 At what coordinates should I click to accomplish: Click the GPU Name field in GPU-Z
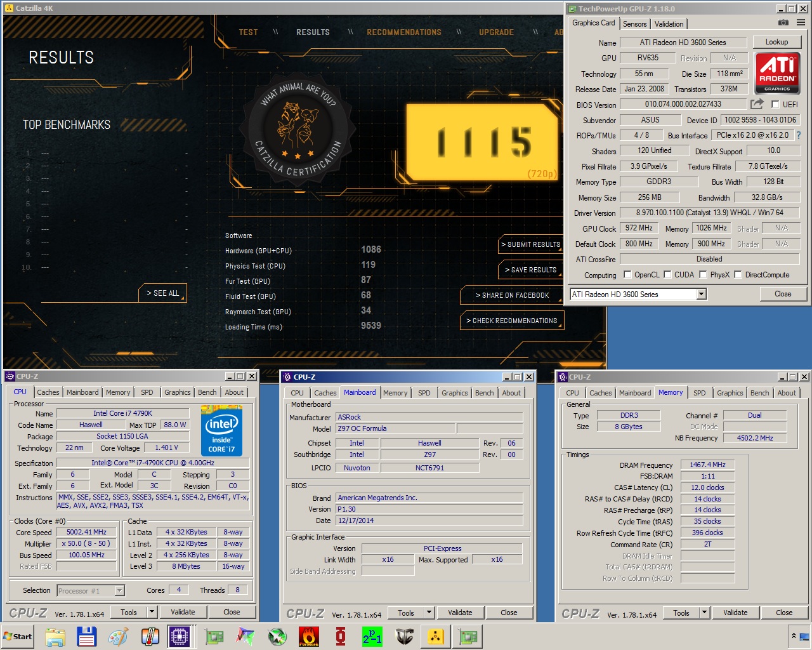(x=683, y=43)
